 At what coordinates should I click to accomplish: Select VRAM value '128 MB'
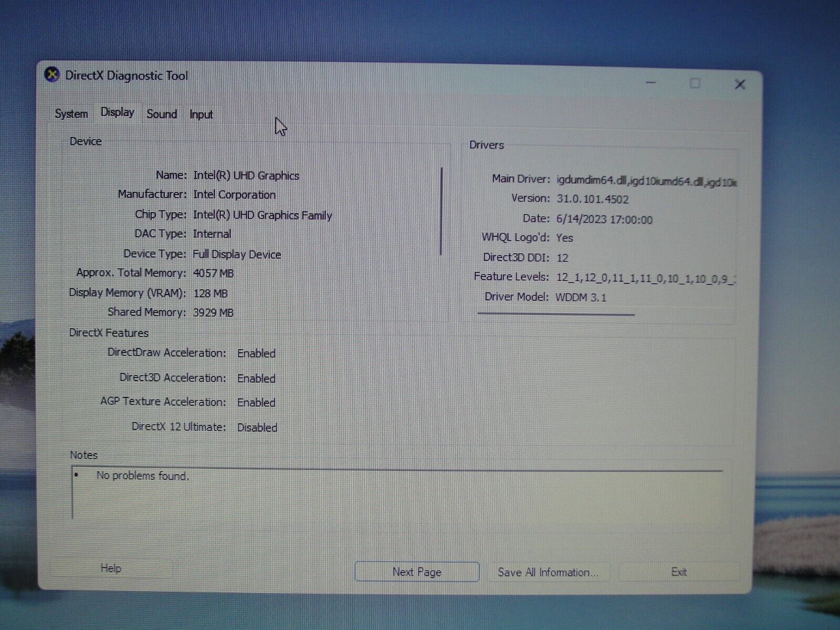(211, 293)
